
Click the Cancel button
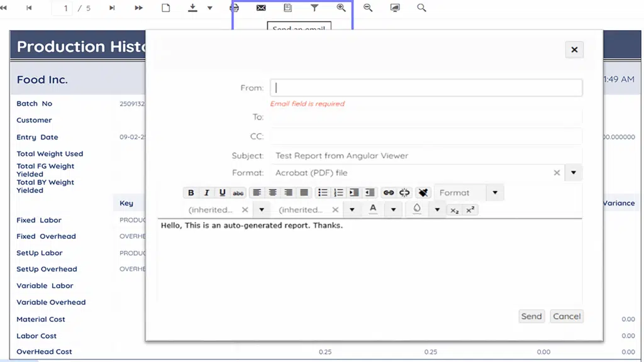567,316
